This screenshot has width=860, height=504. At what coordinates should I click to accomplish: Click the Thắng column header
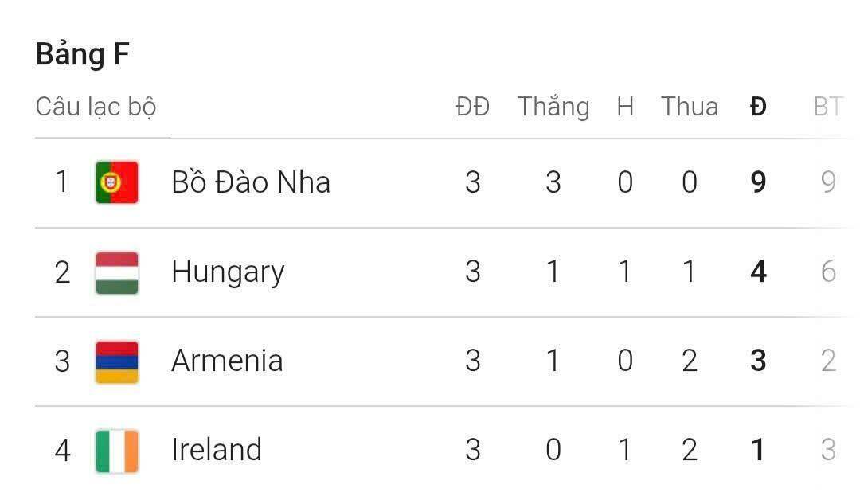pyautogui.click(x=553, y=107)
